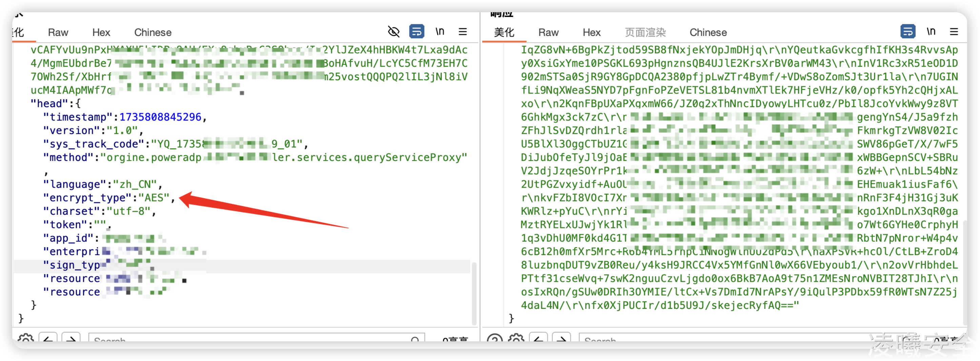Toggle \n line break display in request panel
The height and width of the screenshot is (361, 980).
pyautogui.click(x=440, y=31)
